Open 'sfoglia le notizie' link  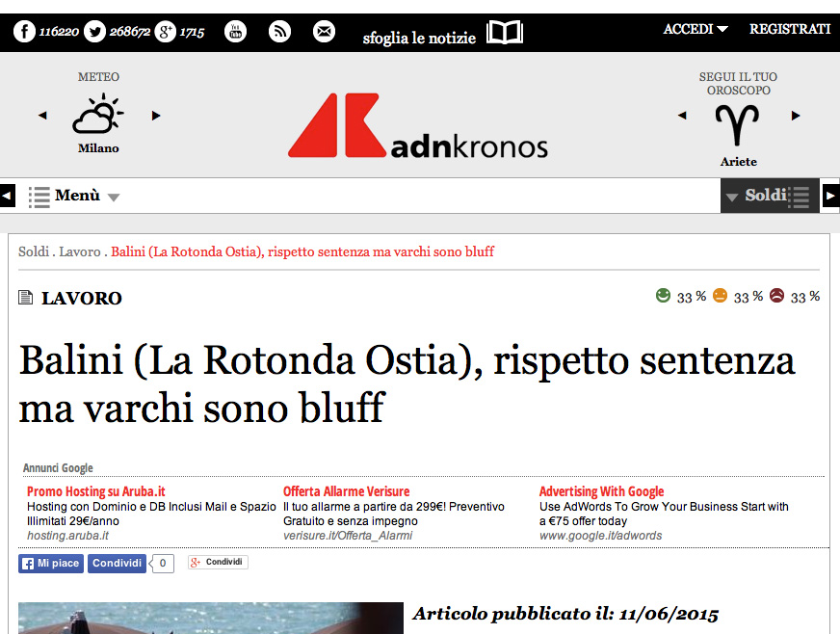419,38
